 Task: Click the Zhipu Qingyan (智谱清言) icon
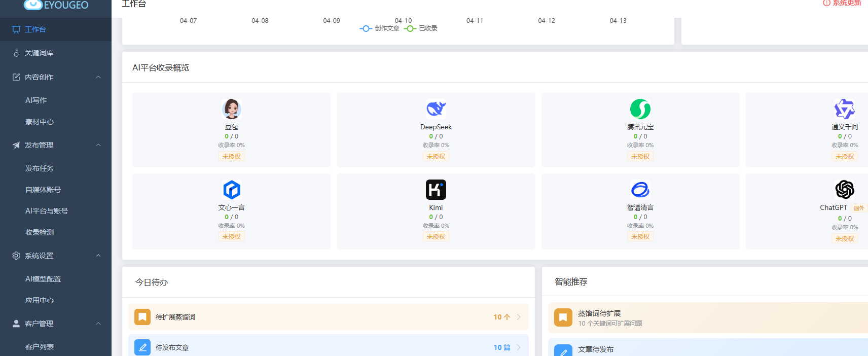coord(640,190)
